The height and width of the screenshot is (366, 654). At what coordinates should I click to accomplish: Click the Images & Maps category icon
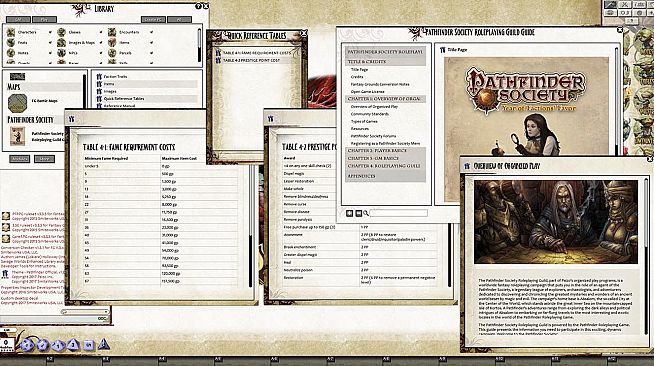pyautogui.click(x=61, y=43)
